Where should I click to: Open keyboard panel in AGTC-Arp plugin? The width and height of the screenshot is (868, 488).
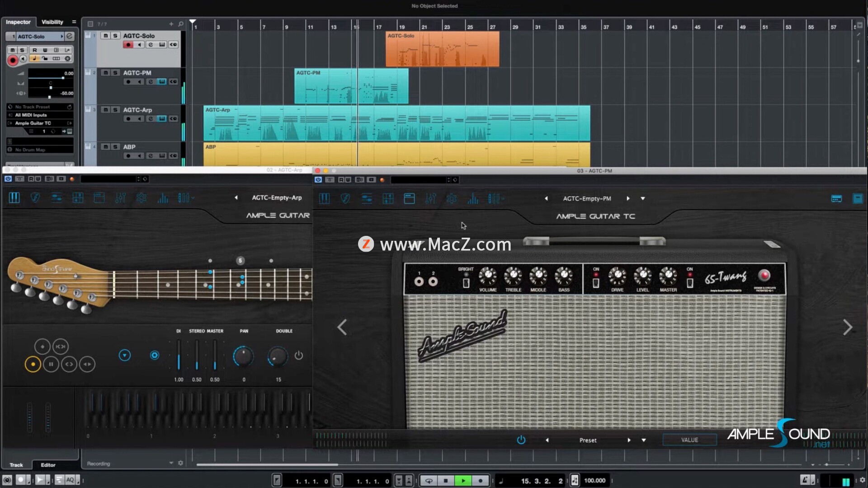click(x=14, y=197)
